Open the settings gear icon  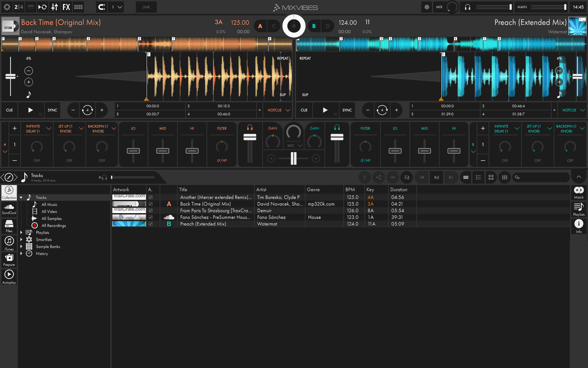tap(7, 7)
